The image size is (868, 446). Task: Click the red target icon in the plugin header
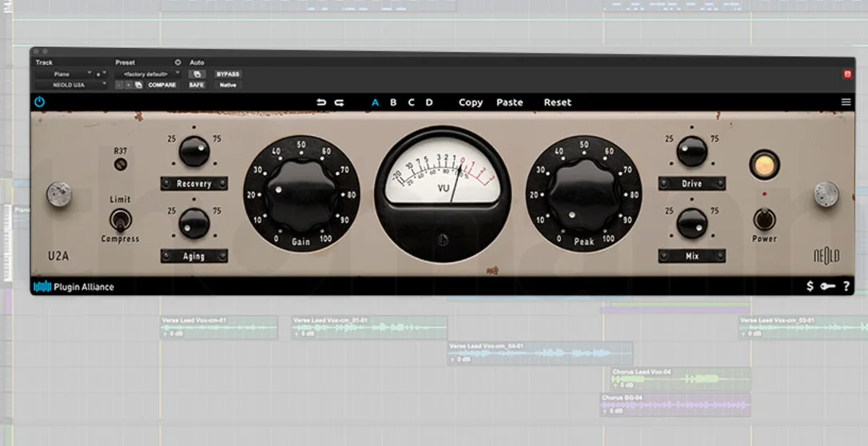point(847,74)
